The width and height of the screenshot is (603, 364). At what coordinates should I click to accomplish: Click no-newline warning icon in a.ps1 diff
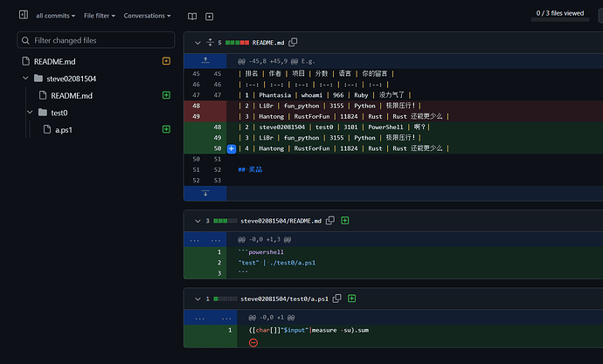(x=253, y=342)
